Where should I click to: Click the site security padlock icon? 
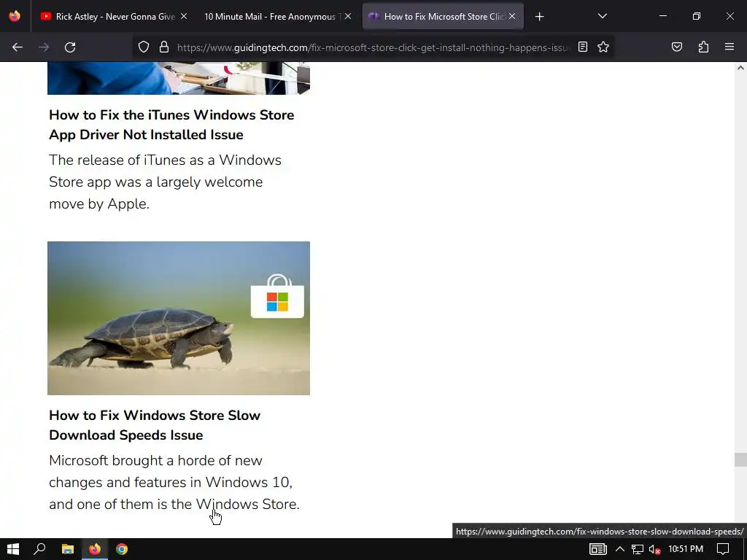point(164,47)
